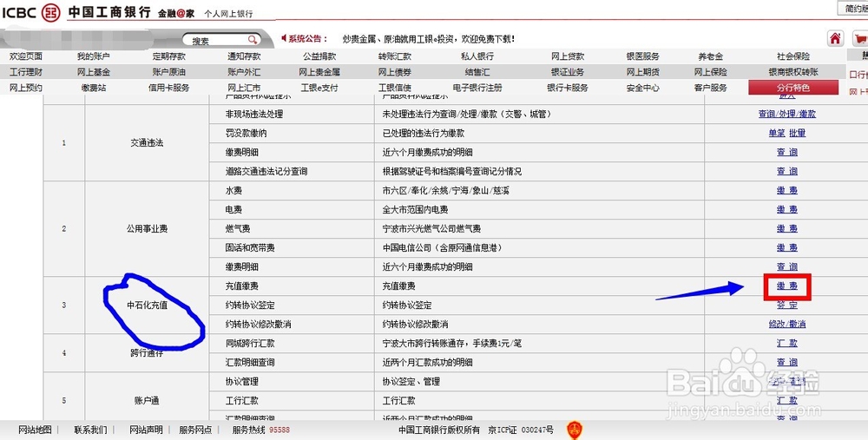Viewport: 868px width, 440px height.
Task: Open the 社会保险 menu
Action: pyautogui.click(x=793, y=56)
